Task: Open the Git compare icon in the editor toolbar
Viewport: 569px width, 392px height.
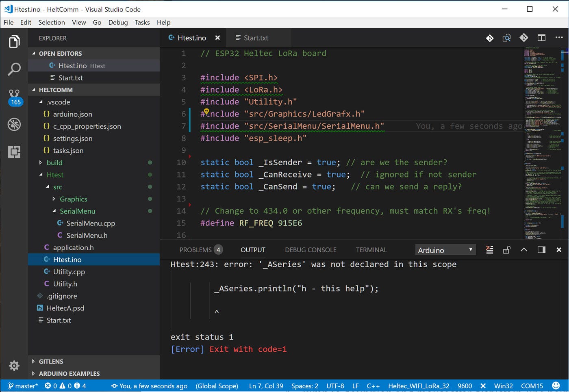Action: click(x=506, y=37)
